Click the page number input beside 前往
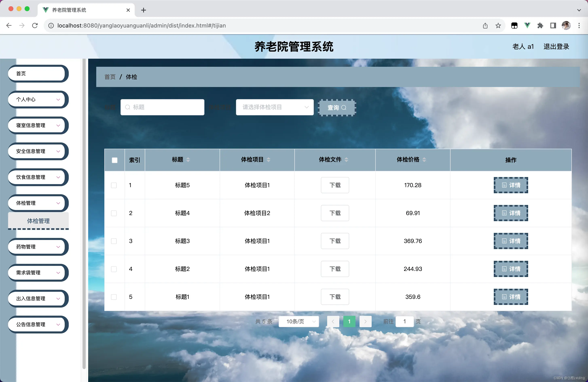 [x=405, y=322]
